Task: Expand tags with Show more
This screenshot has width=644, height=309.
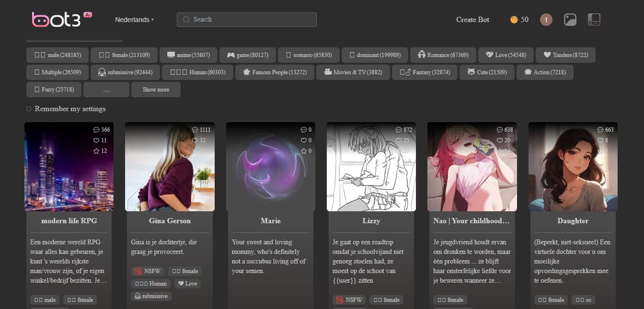Action: (156, 90)
